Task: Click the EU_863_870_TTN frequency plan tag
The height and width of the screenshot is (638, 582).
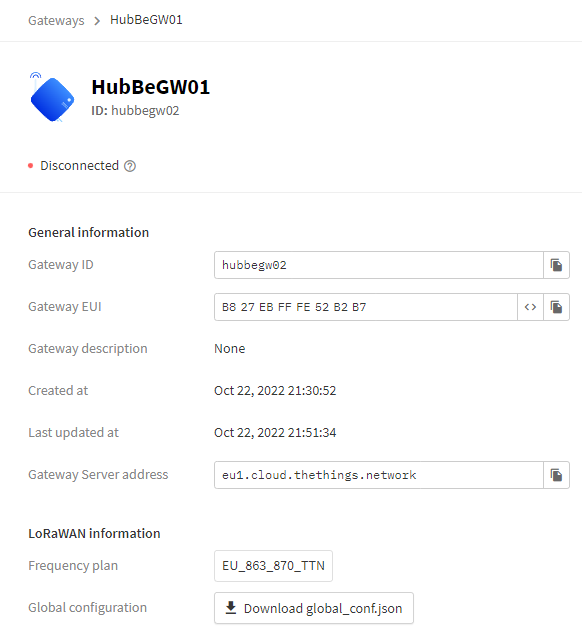Action: (x=273, y=566)
